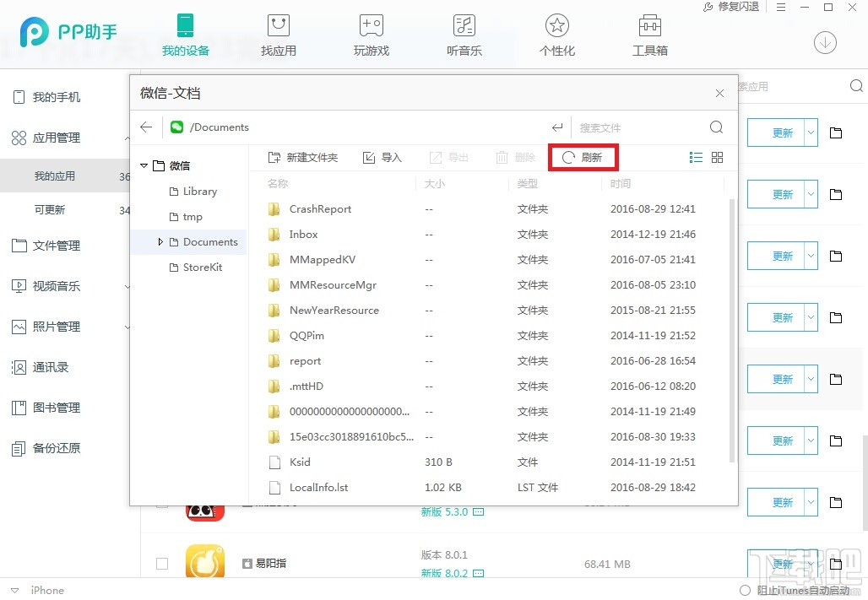Open the download manager circle icon
Screen dimensions: 868x600
(x=825, y=42)
